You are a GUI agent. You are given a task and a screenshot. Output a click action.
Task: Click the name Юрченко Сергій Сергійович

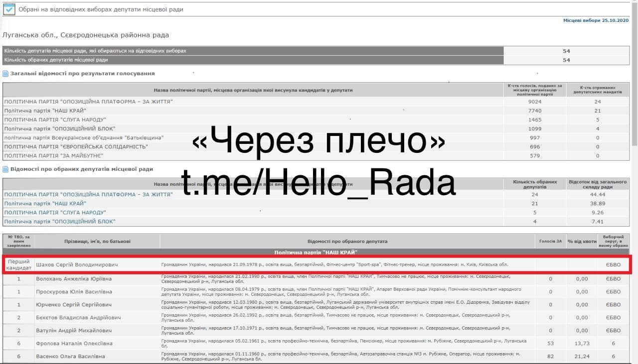(x=74, y=305)
